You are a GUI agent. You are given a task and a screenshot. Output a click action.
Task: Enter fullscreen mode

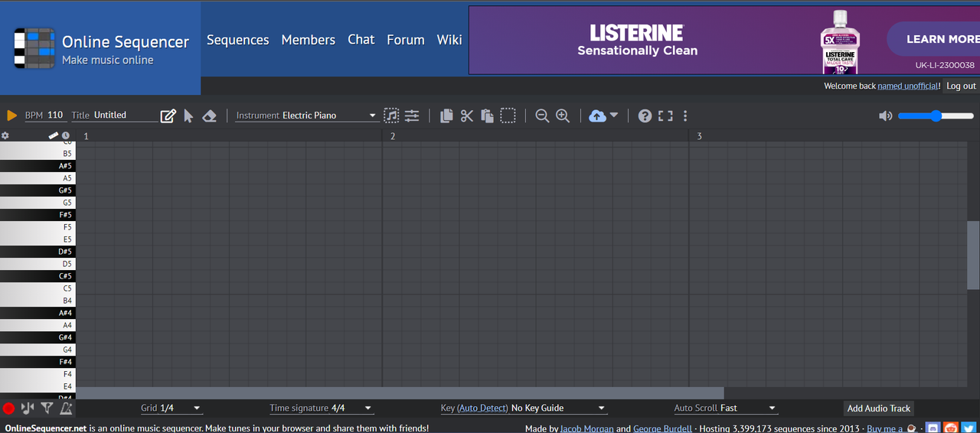pyautogui.click(x=665, y=116)
